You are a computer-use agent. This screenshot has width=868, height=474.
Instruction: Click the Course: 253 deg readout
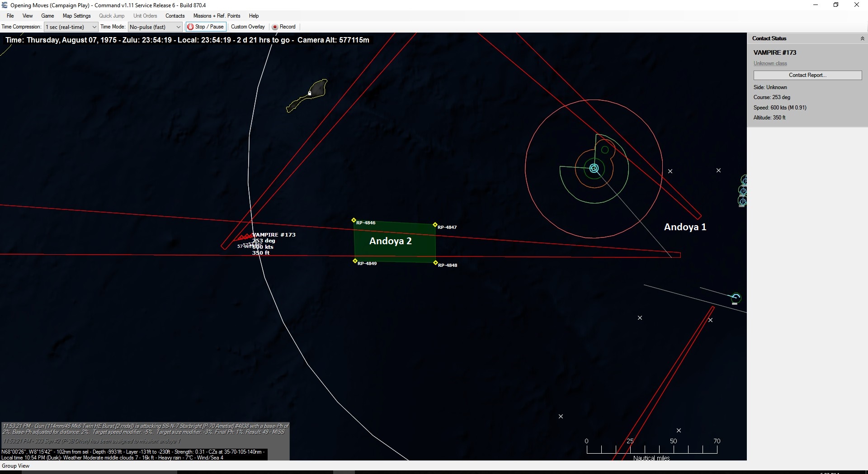click(772, 97)
